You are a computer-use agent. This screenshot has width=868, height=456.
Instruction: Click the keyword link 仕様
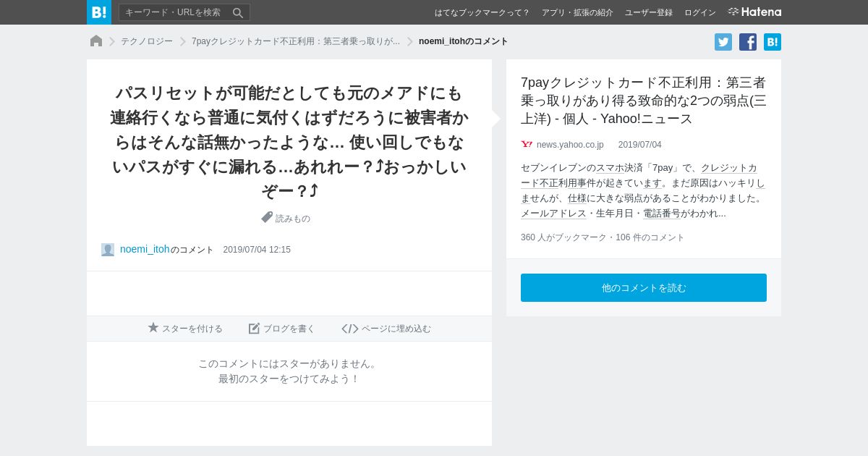577,198
